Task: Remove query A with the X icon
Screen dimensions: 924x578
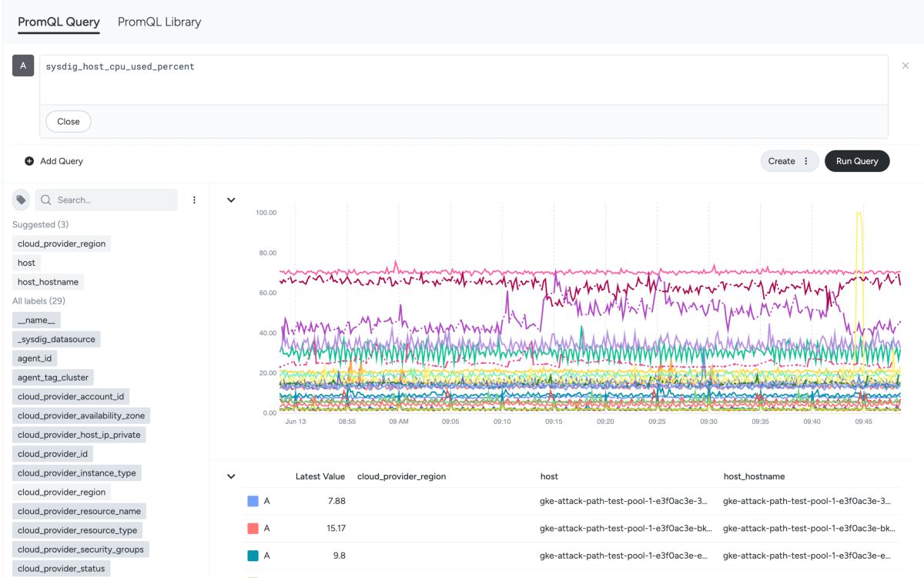Action: click(x=906, y=66)
